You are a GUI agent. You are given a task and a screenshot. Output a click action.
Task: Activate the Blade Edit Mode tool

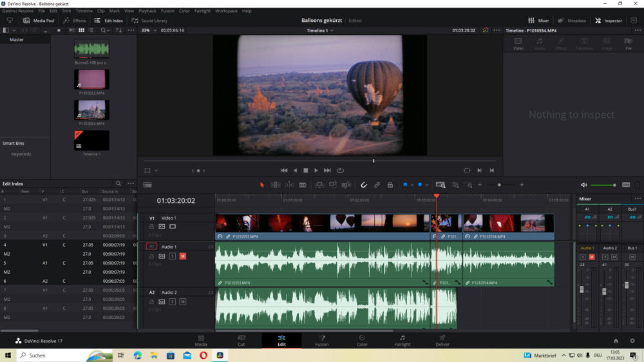click(303, 185)
